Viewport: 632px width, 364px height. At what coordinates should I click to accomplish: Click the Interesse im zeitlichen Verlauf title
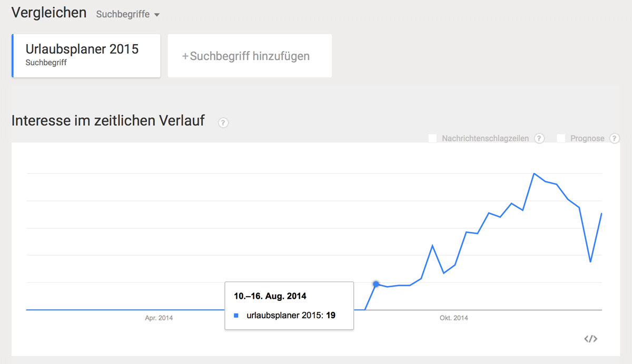pos(108,120)
